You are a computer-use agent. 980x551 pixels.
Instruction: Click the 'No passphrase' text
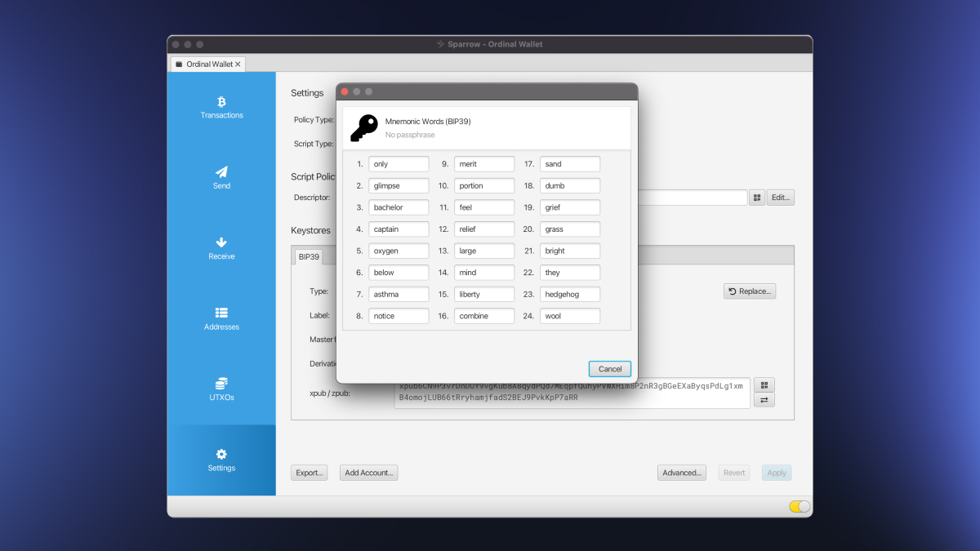pos(410,135)
